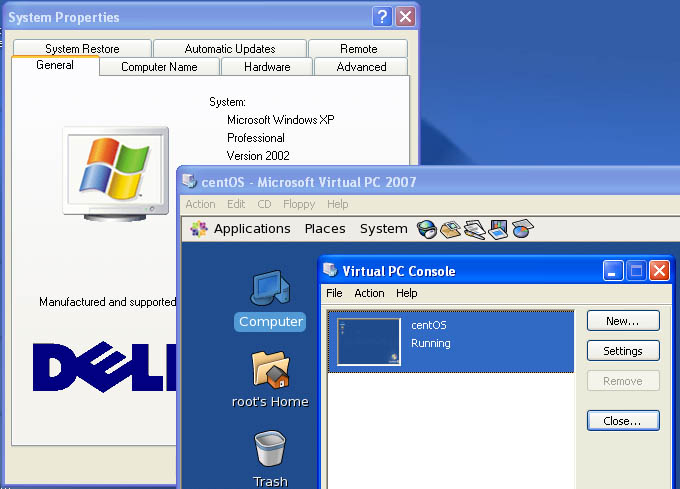Open the Evolution mail launcher icon
This screenshot has height=489, width=680.
(x=450, y=229)
